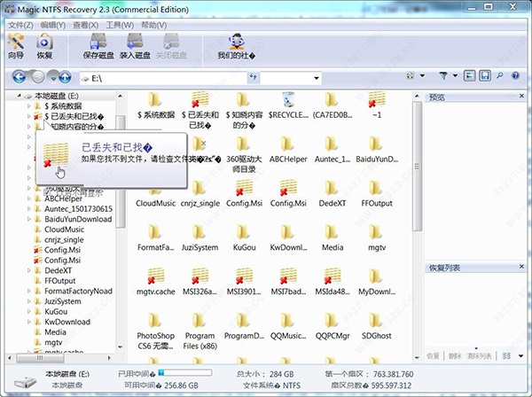The width and height of the screenshot is (532, 397).
Task: Refresh the address bar location
Action: pos(253,77)
